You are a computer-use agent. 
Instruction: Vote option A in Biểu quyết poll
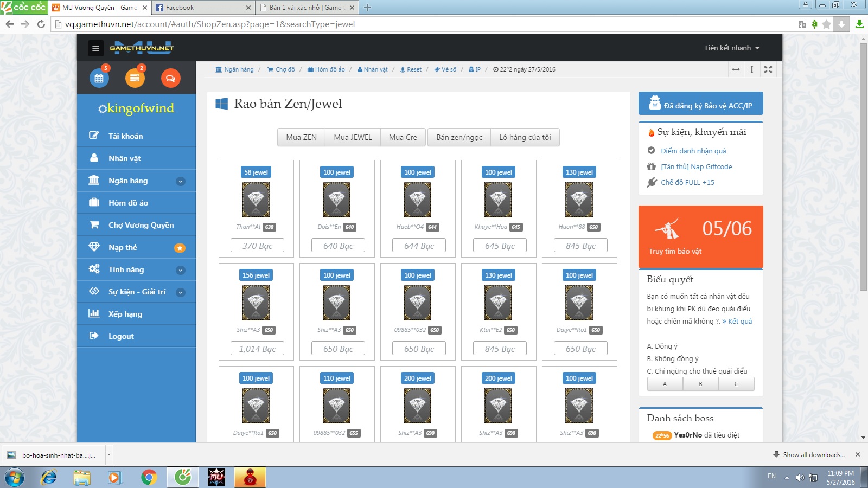[665, 384]
